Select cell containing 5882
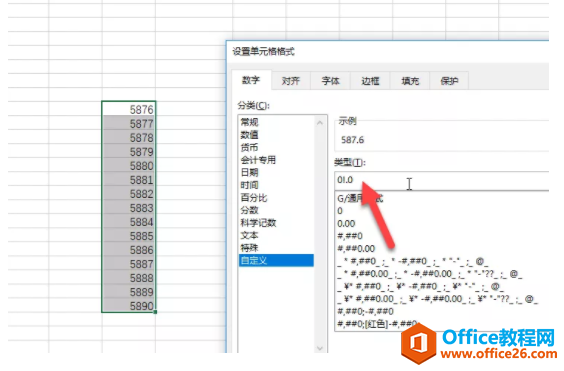Viewport: 564px width, 371px height. 129,194
